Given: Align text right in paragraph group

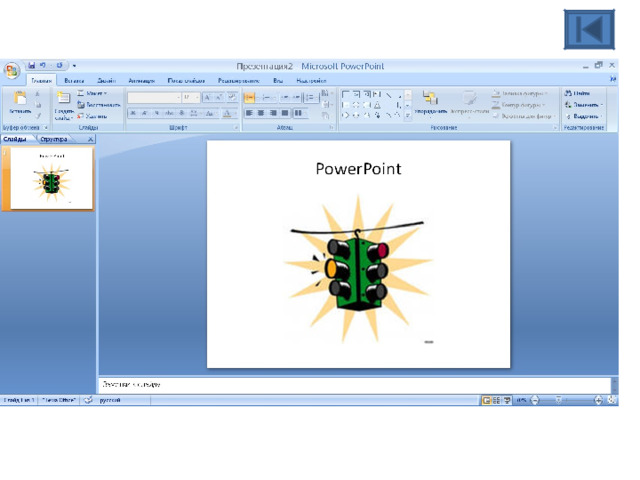Looking at the screenshot, I should pos(273,113).
